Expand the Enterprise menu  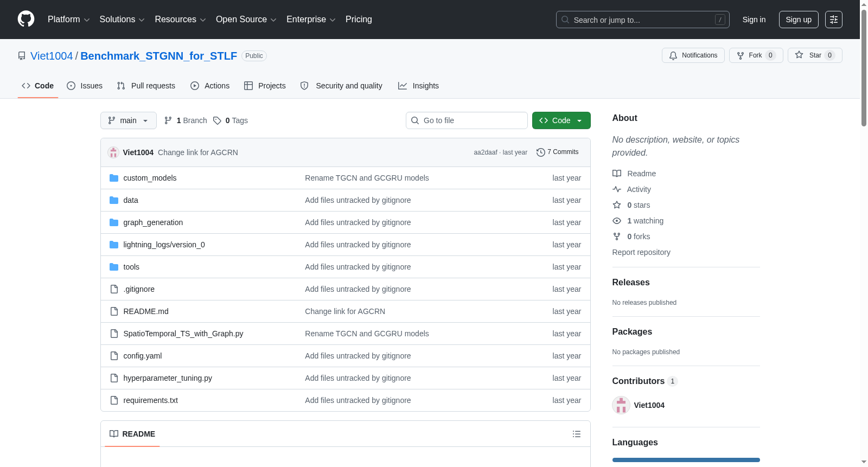311,20
